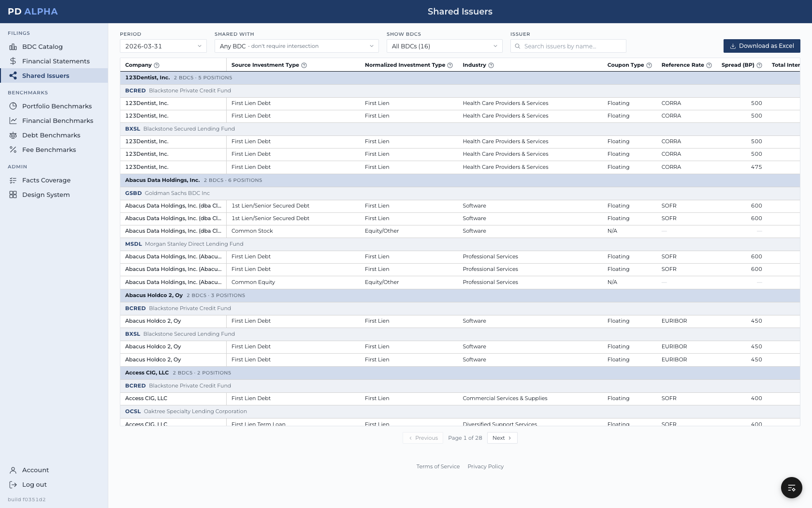Open Privacy Policy link
The image size is (812, 508).
486,467
